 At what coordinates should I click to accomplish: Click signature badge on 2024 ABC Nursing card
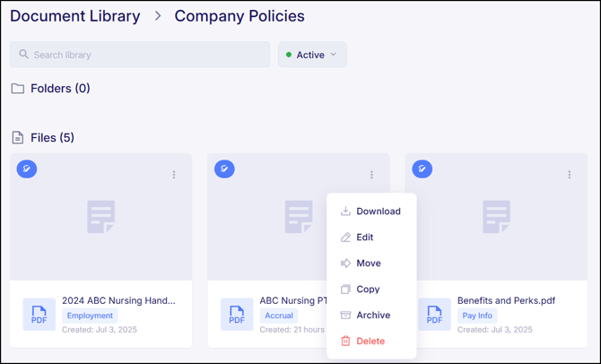[x=27, y=169]
